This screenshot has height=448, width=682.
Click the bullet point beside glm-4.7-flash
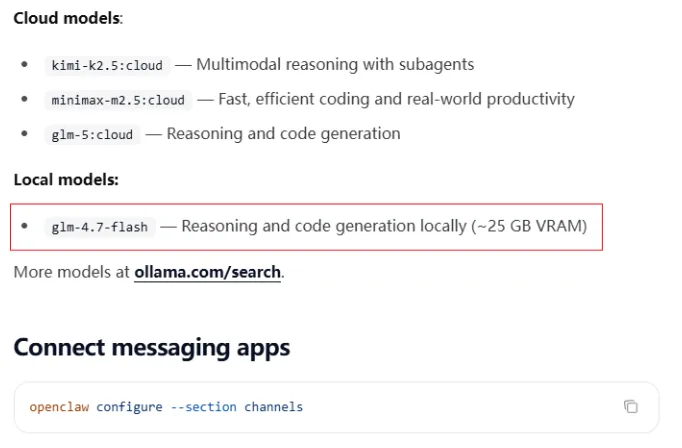(x=25, y=226)
